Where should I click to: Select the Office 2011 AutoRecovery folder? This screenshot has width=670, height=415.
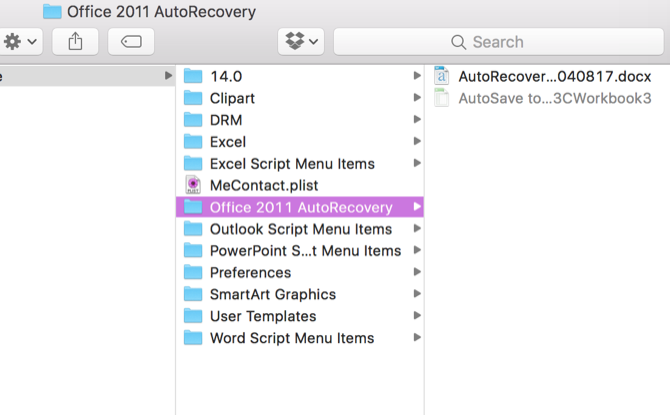tap(300, 207)
